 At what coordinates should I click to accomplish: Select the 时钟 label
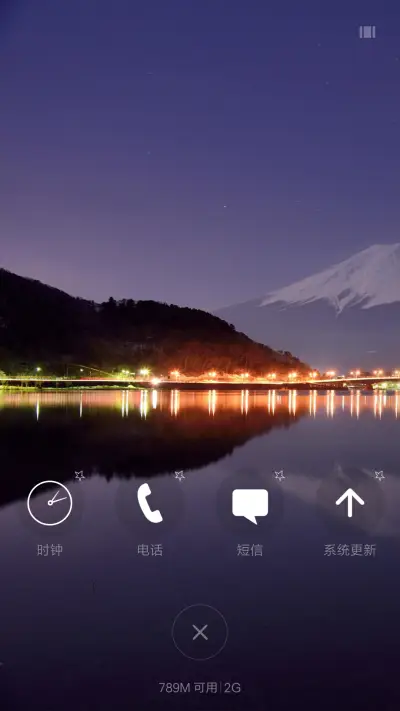(x=50, y=550)
